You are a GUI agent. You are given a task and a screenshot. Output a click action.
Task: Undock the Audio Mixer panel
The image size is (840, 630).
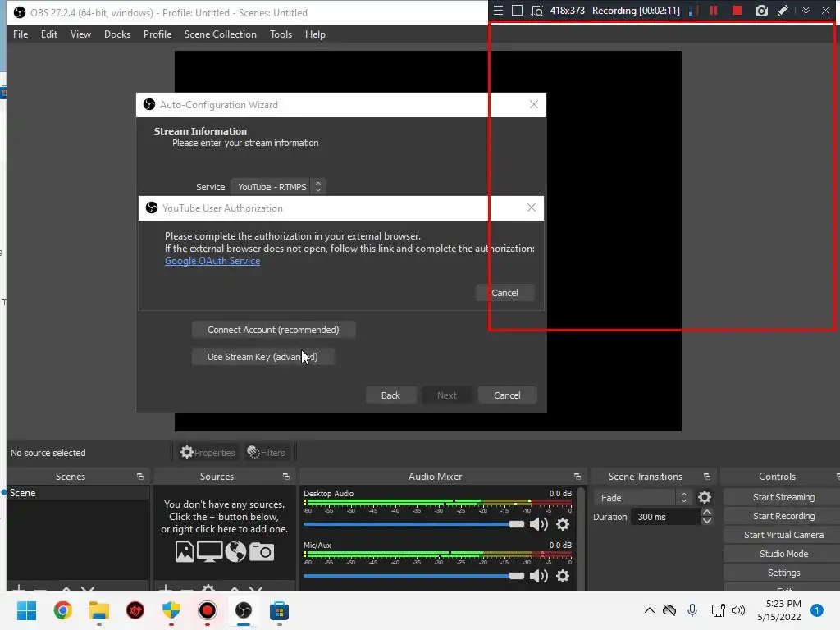click(x=577, y=477)
